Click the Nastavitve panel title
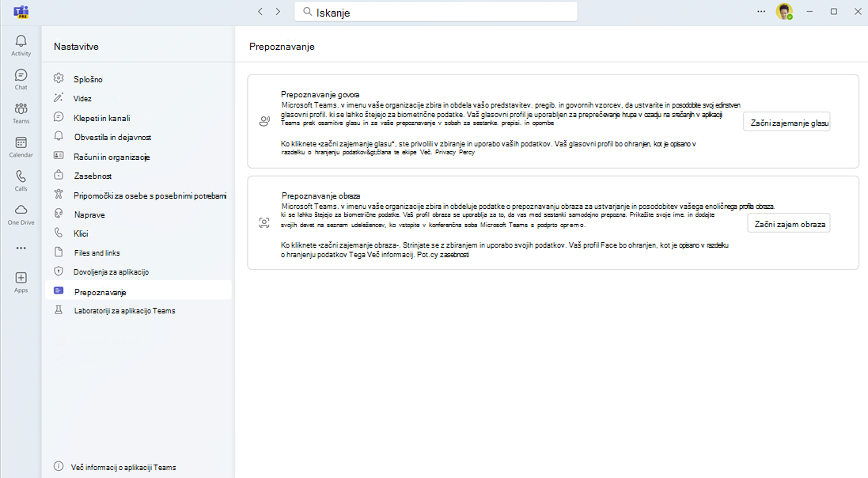868x478 pixels. pyautogui.click(x=77, y=47)
